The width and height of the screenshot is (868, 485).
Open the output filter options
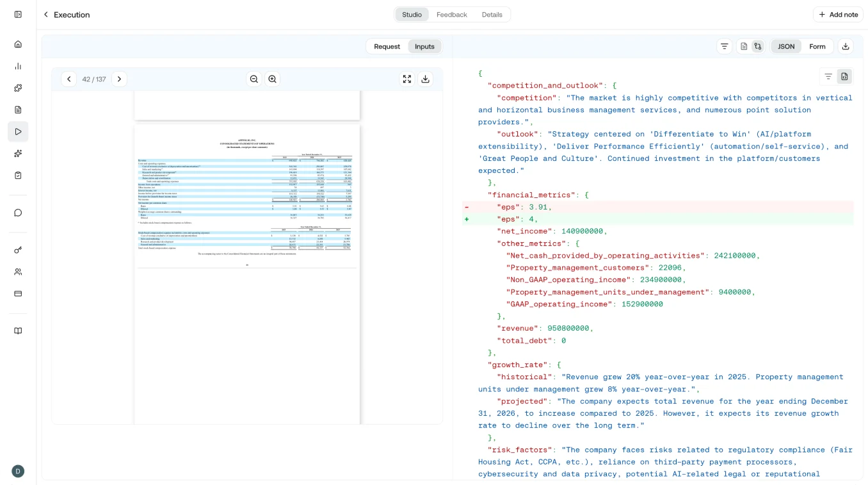point(725,46)
